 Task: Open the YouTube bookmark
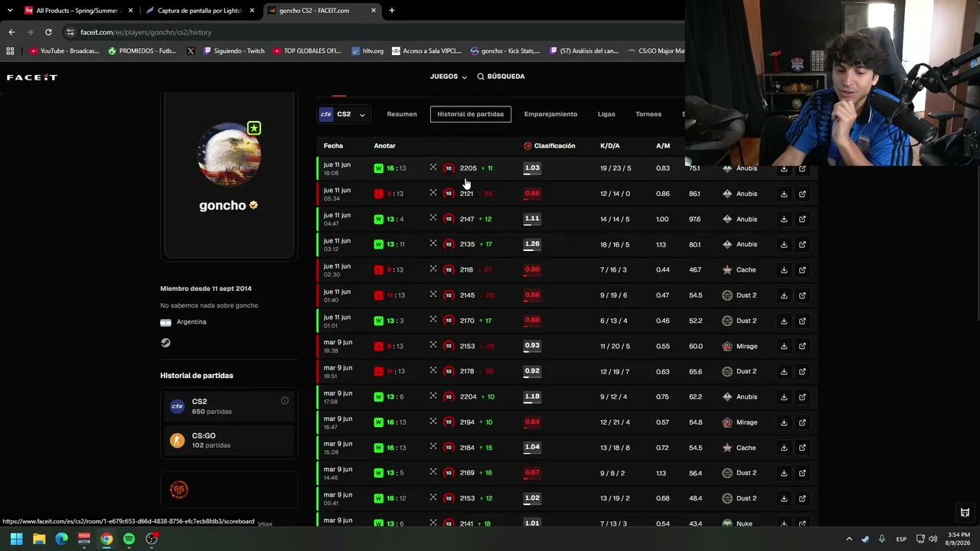(x=64, y=51)
